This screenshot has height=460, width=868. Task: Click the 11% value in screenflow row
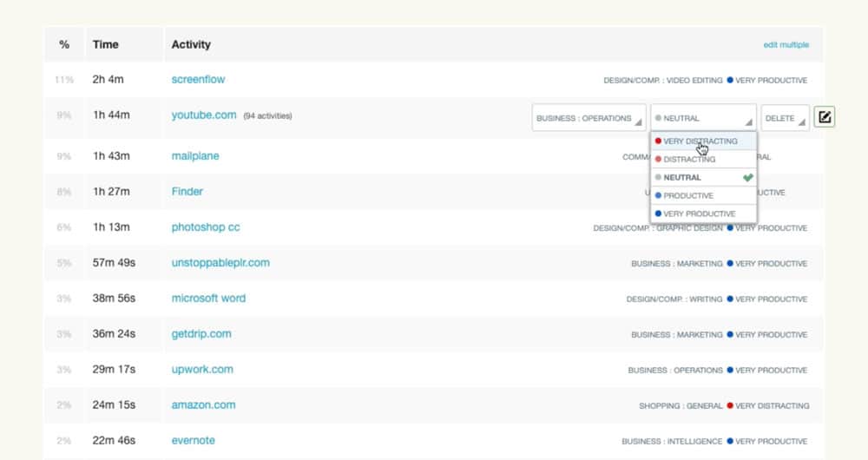[x=64, y=80]
